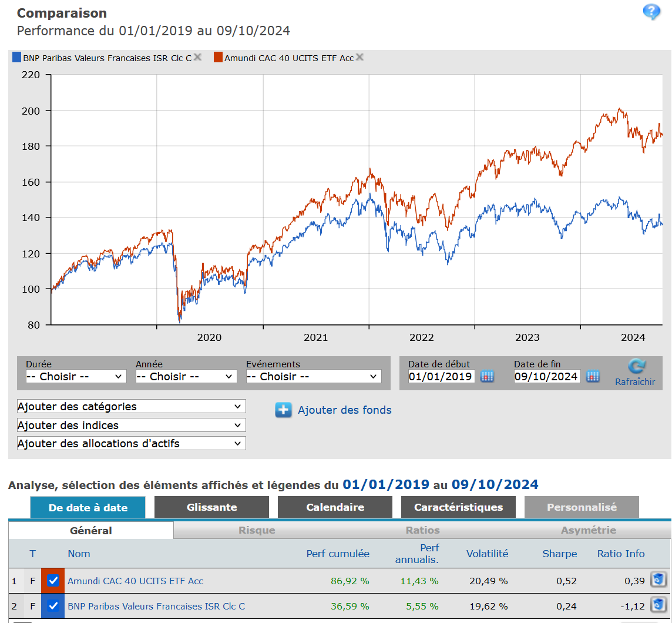The width and height of the screenshot is (672, 623).
Task: Open the Caractéristiques tab
Action: click(459, 507)
